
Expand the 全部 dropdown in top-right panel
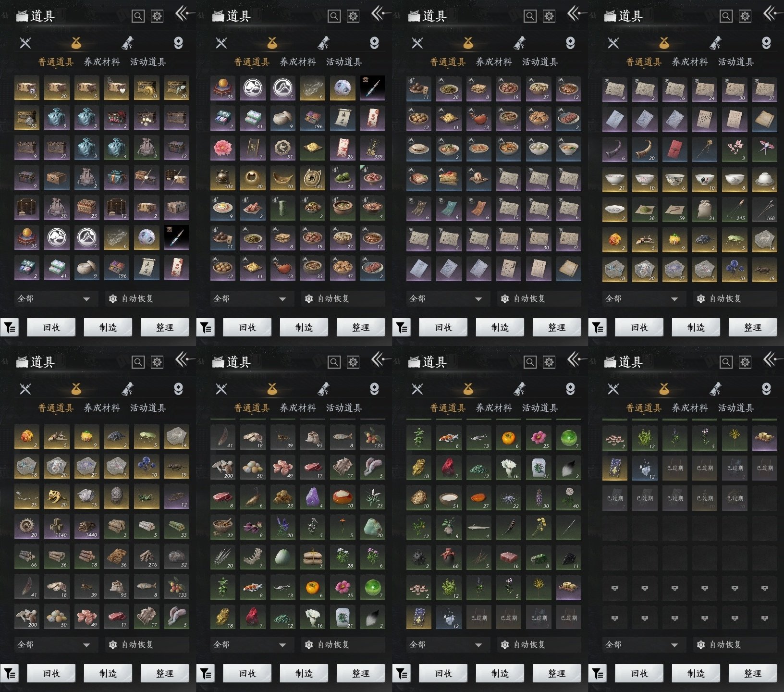(x=642, y=299)
